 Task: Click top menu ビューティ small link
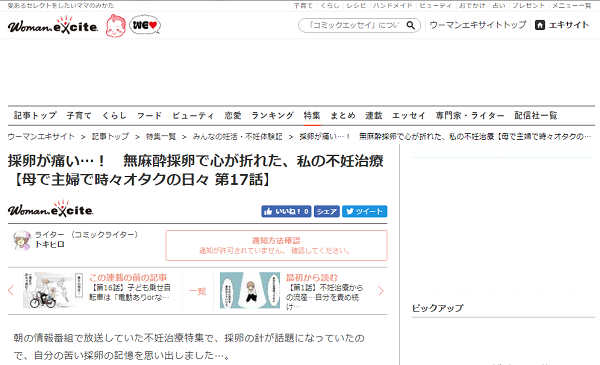point(435,5)
